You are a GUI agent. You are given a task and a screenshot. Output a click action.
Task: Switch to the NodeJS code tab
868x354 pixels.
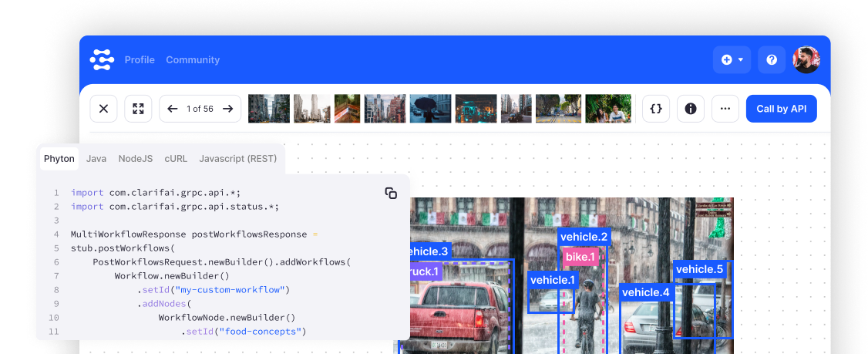(x=135, y=158)
